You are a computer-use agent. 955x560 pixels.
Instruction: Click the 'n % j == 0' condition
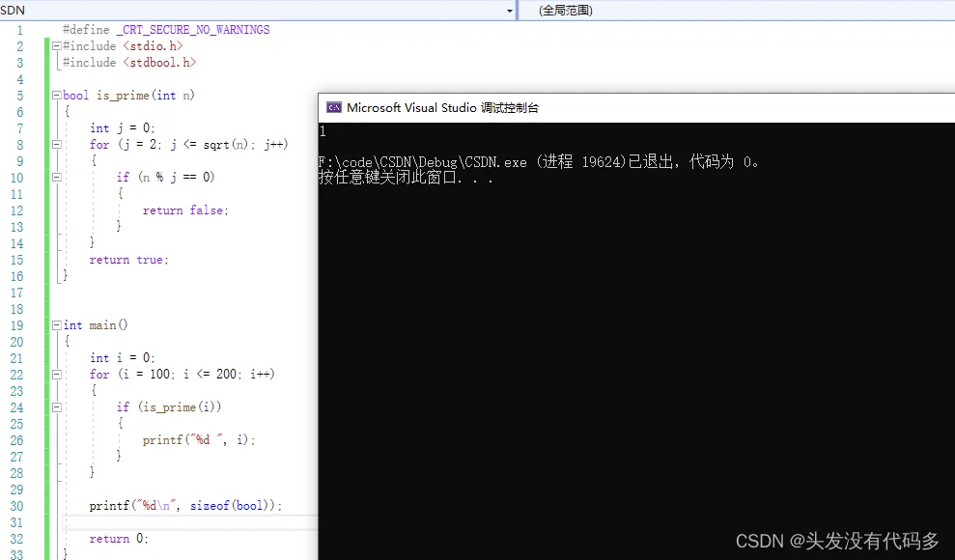[176, 177]
